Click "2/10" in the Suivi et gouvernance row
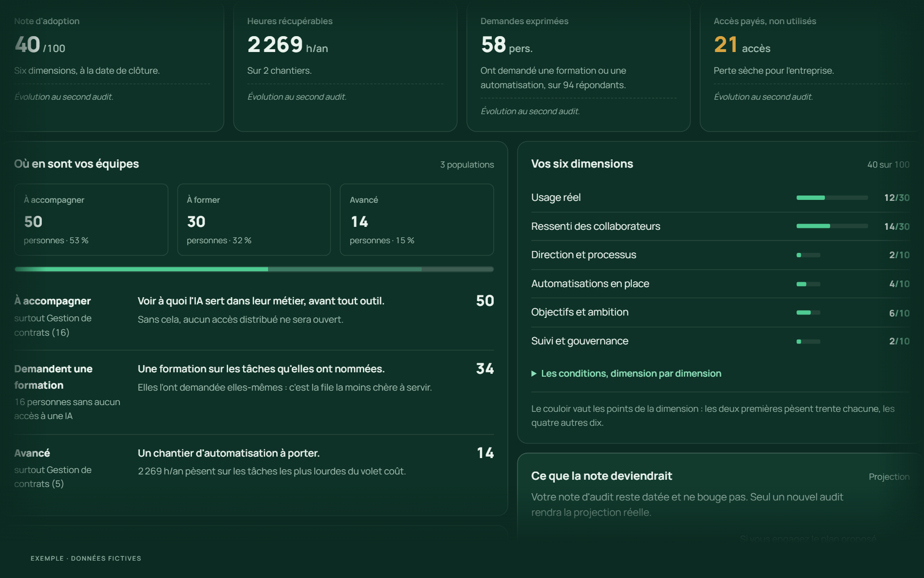Screen dimensions: 924x578 (899, 341)
